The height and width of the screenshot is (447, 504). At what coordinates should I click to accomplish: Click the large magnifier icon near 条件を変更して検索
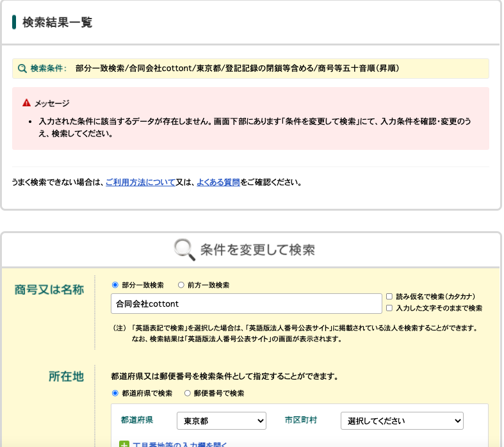click(184, 249)
